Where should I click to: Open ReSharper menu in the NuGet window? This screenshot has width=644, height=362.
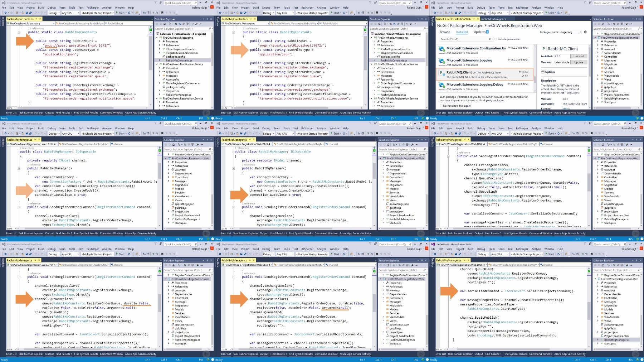(522, 8)
